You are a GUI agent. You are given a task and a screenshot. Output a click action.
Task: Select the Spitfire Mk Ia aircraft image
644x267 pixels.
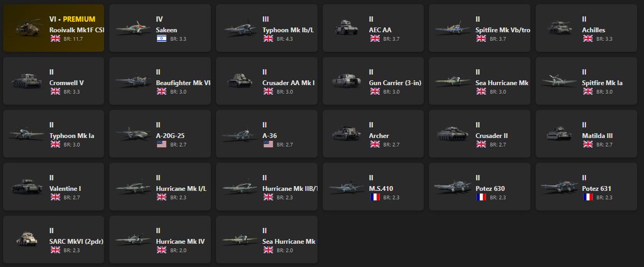[559, 81]
